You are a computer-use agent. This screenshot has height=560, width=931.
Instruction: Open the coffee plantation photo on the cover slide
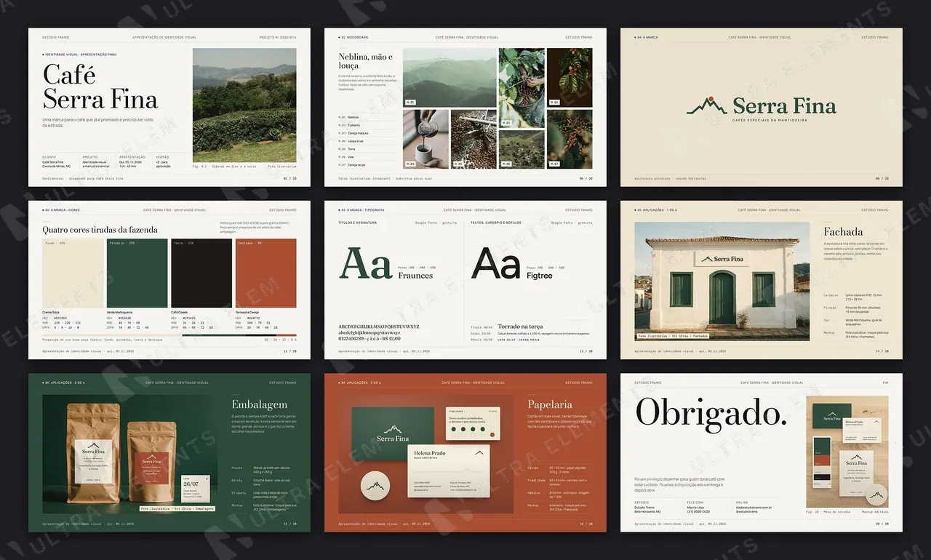pyautogui.click(x=244, y=105)
